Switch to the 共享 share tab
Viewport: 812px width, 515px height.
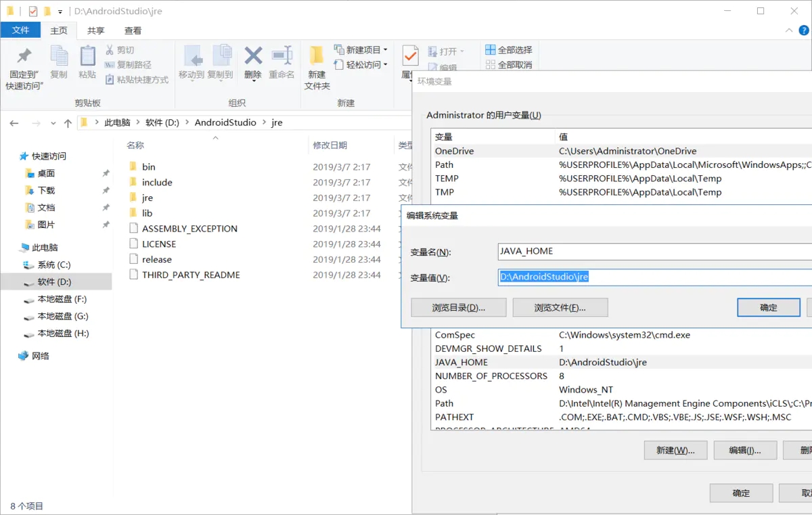96,30
